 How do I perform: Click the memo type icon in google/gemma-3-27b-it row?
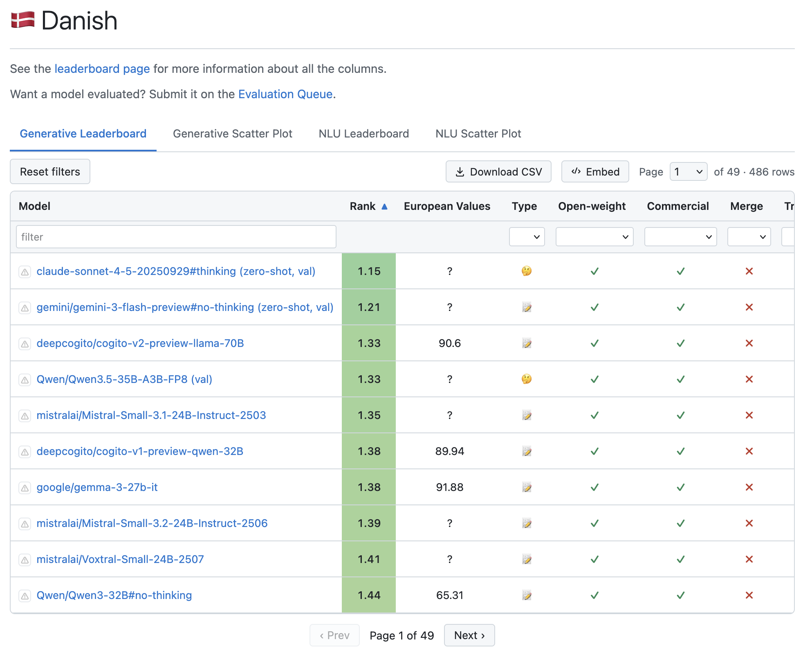527,487
